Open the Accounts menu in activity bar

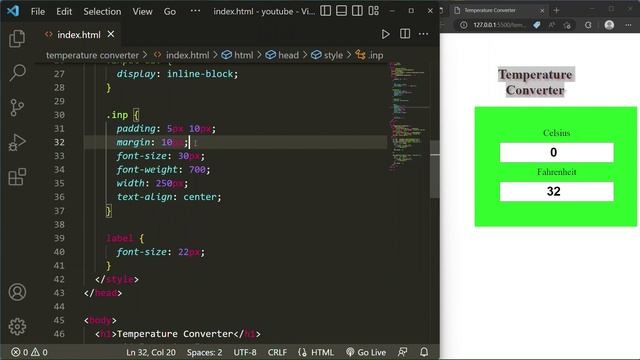pyautogui.click(x=17, y=292)
